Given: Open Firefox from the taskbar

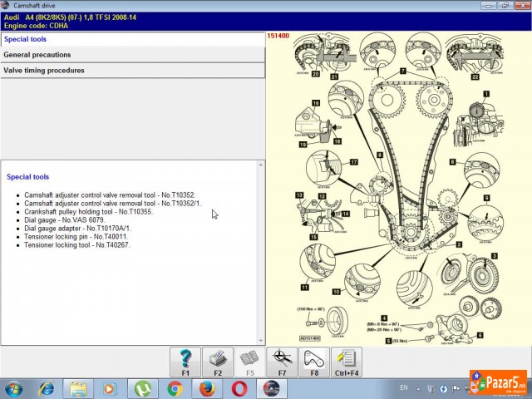Looking at the screenshot, I should coord(207,388).
